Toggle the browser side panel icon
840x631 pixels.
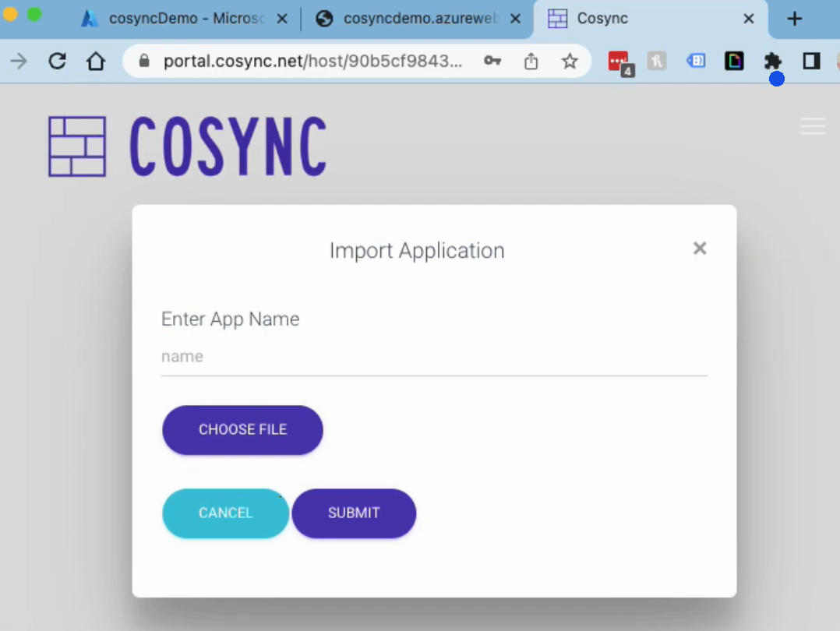coord(812,61)
